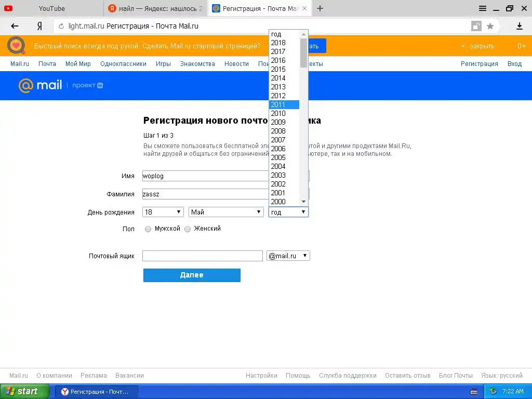Click the network tray icon beside clock

[x=493, y=392]
